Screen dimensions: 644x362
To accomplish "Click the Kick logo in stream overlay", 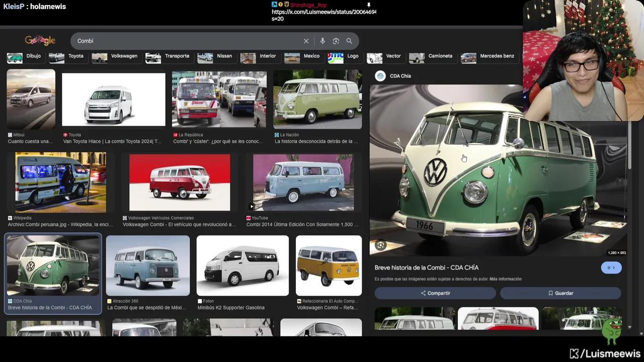I will coord(574,353).
